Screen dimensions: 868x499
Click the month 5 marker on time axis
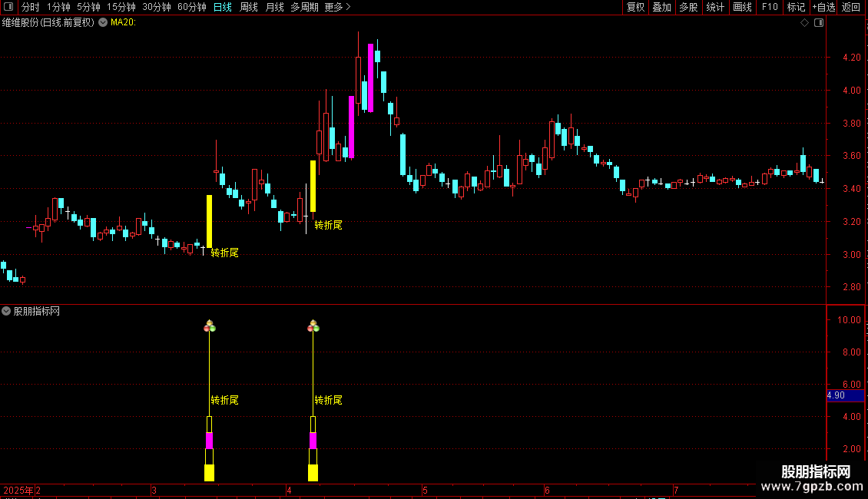[x=425, y=491]
